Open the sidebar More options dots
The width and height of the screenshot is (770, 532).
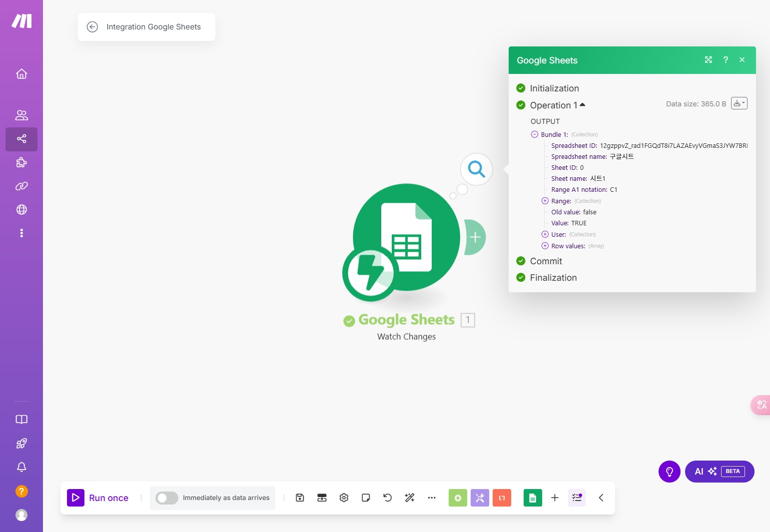(x=21, y=233)
